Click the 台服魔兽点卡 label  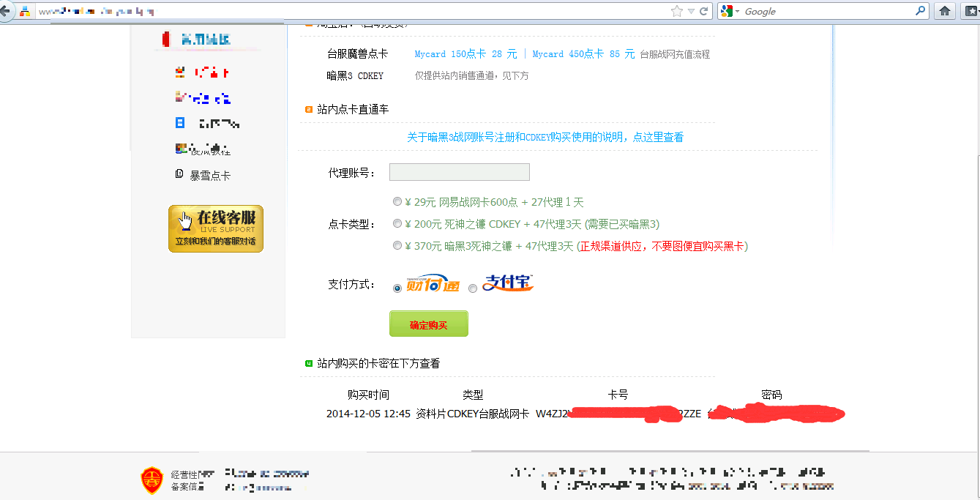[357, 54]
